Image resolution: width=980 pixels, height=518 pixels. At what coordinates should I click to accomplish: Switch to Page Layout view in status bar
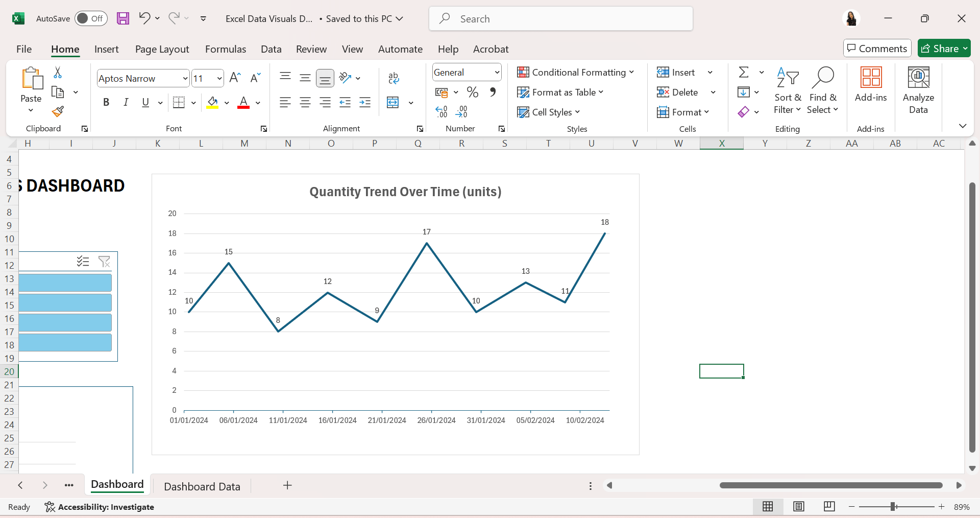(x=798, y=506)
